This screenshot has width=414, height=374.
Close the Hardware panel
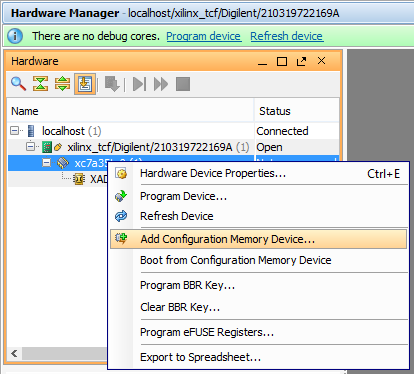click(321, 61)
